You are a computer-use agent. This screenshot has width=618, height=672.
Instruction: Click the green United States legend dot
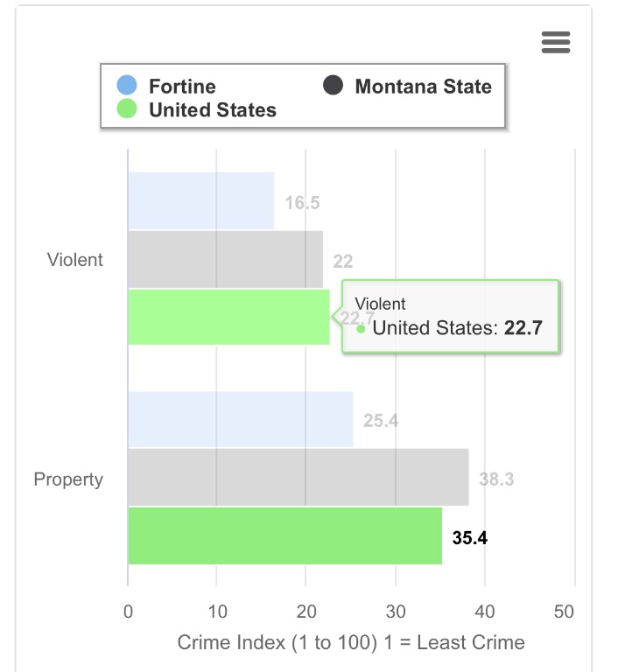tap(128, 109)
